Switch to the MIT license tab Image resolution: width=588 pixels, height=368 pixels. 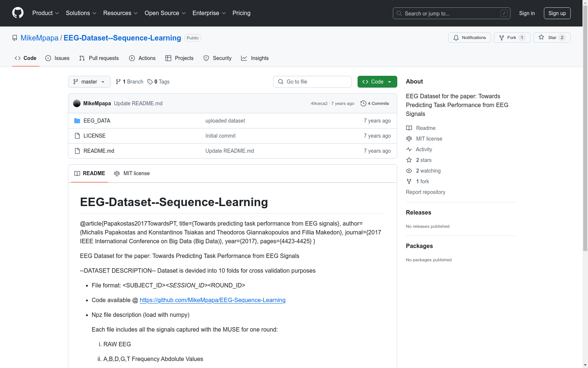[x=132, y=173]
